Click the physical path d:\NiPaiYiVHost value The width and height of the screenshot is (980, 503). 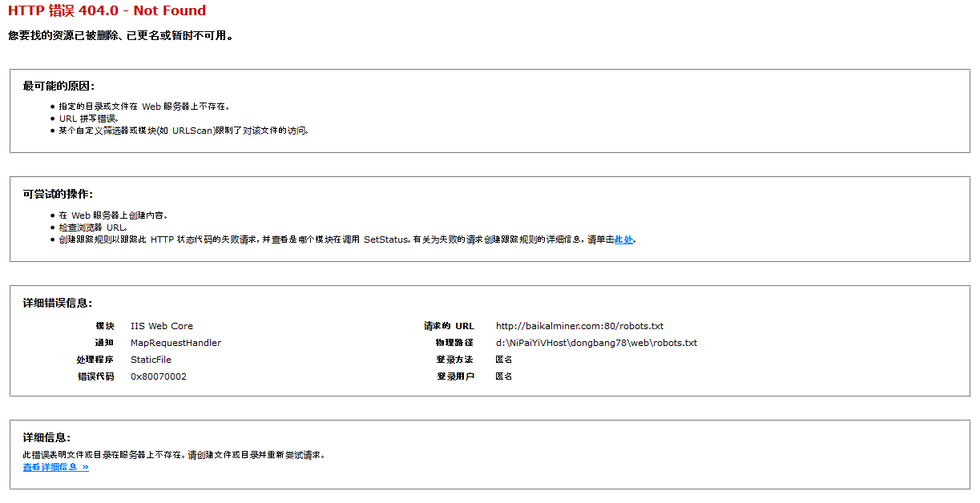click(596, 343)
